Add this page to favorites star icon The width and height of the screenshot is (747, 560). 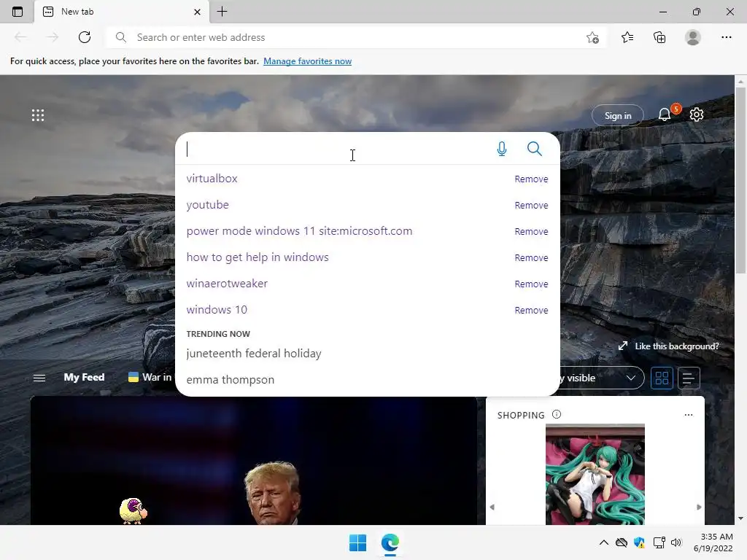point(592,37)
